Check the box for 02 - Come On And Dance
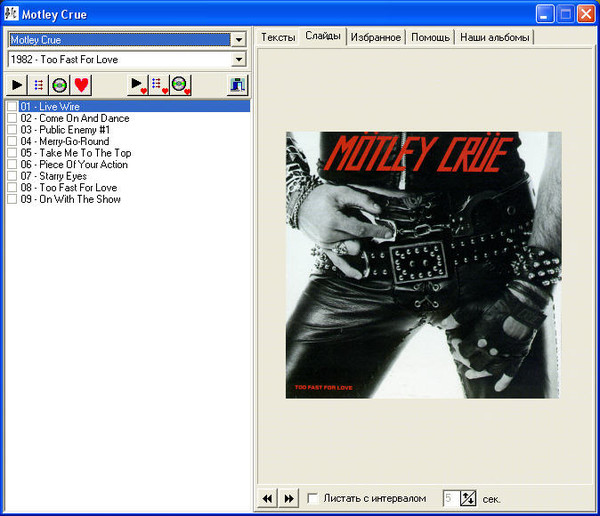The image size is (600, 516). 12,118
